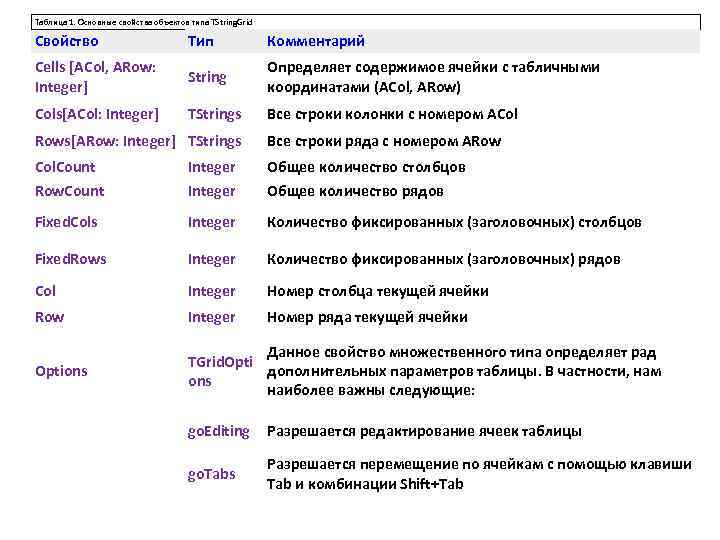Viewport: 720px width, 540px height.
Task: Click 'Integer' type in the ColCount row
Action: click(211, 167)
